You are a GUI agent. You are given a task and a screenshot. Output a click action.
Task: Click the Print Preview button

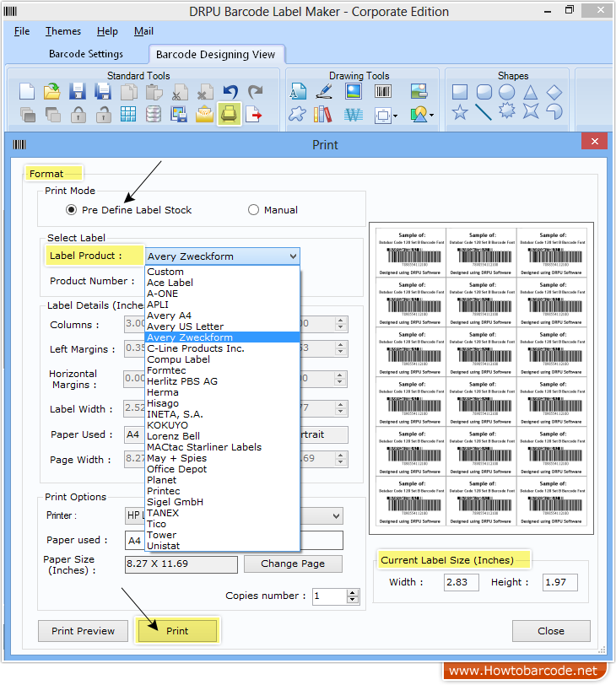(83, 631)
